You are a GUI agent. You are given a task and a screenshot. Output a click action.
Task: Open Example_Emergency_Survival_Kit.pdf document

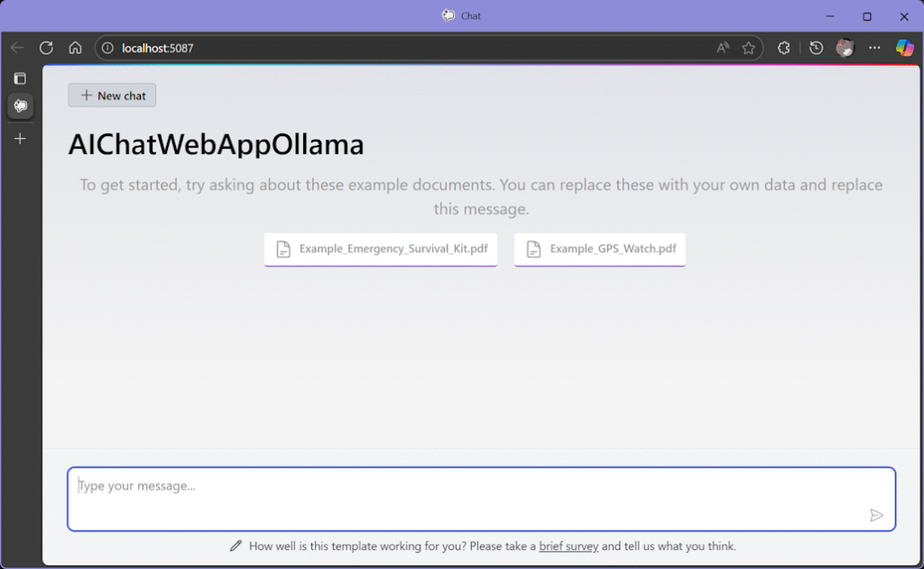coord(380,249)
